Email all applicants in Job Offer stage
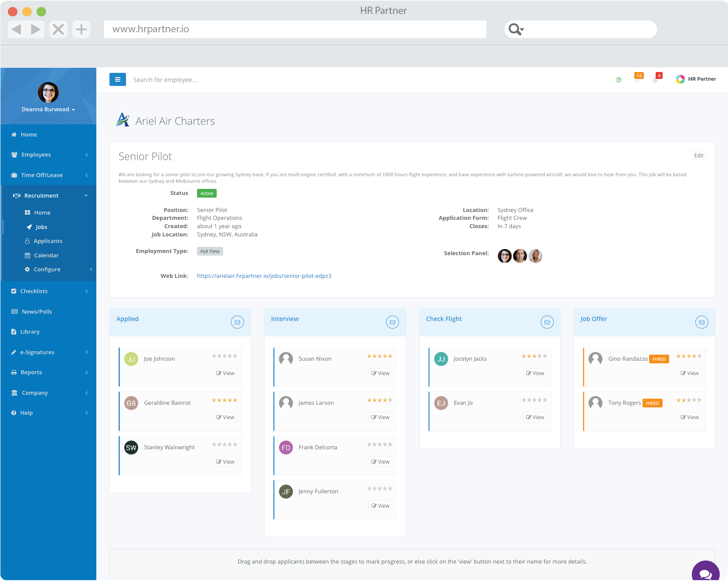The image size is (728, 581). (701, 322)
